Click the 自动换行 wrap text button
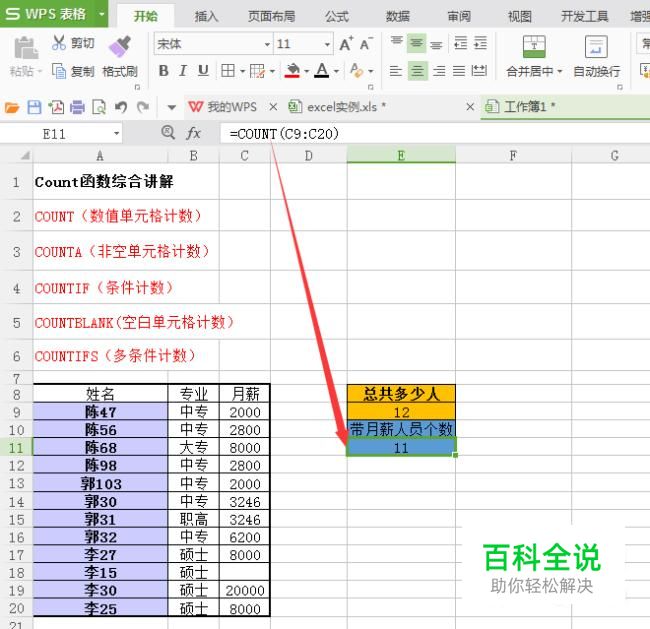Viewport: 650px width, 629px height. pyautogui.click(x=597, y=57)
